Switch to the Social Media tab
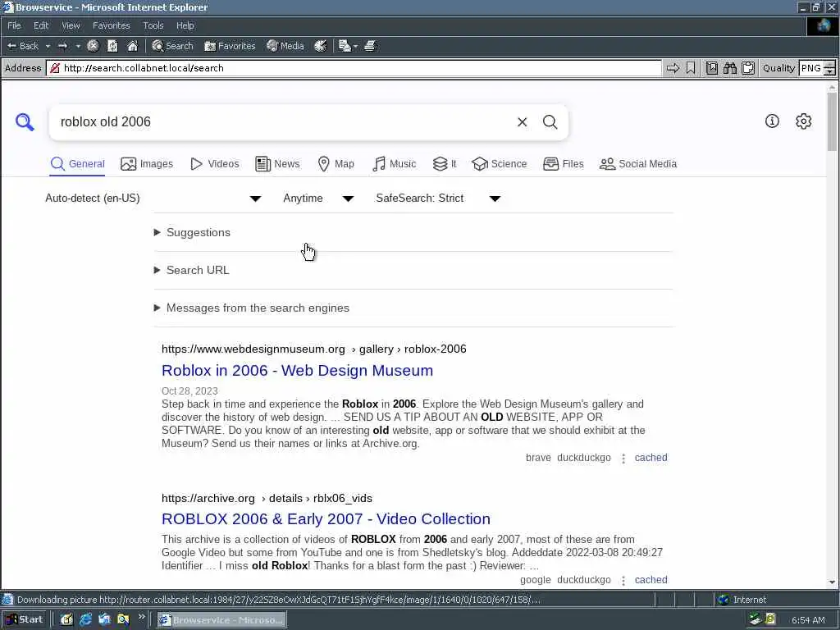This screenshot has width=840, height=630. 638,164
